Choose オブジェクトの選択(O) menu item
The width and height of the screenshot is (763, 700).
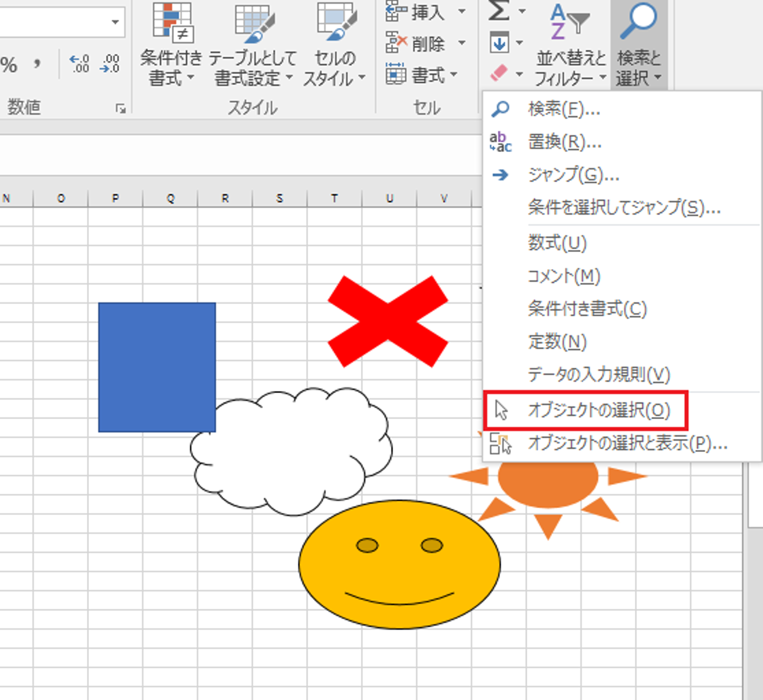click(623, 410)
